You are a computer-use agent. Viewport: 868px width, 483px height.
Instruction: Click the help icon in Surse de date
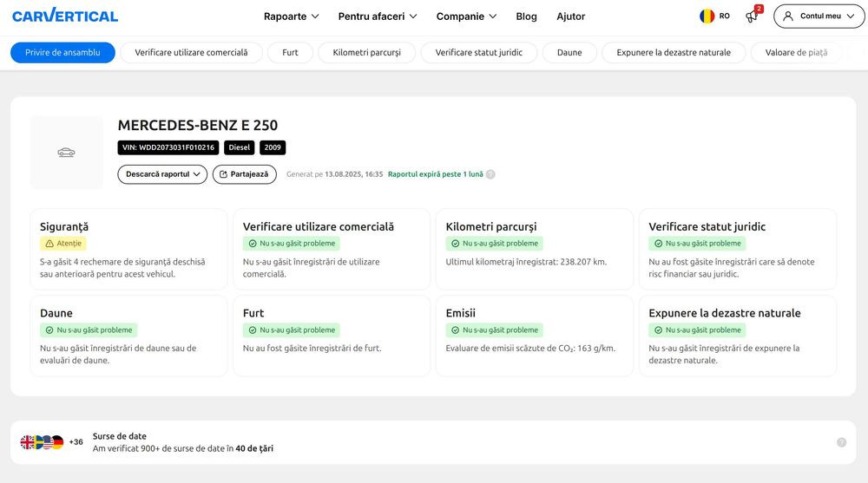841,442
